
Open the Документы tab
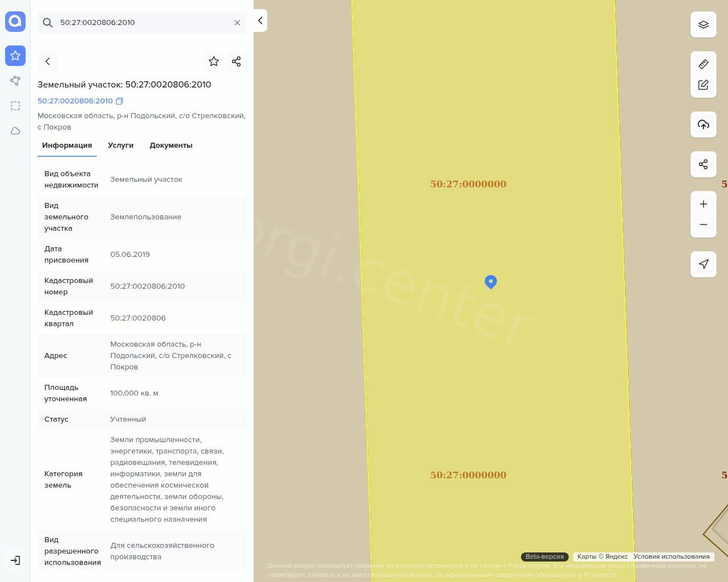pyautogui.click(x=171, y=145)
